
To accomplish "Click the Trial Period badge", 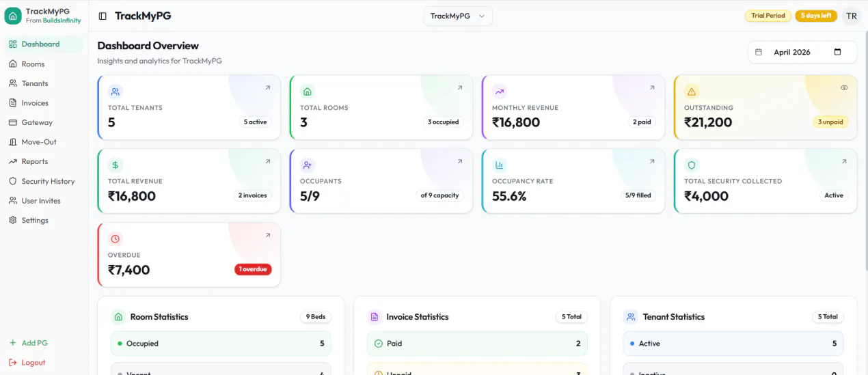I will click(x=768, y=16).
